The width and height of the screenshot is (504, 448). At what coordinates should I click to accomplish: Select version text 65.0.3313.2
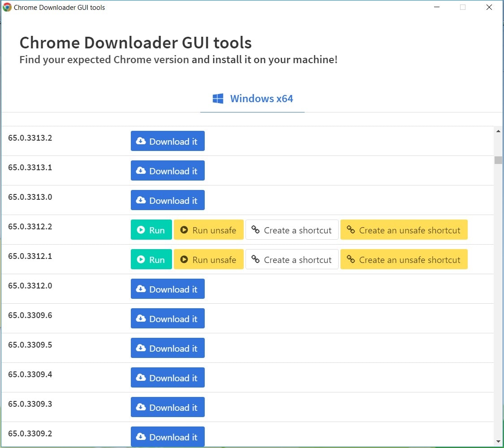[30, 138]
